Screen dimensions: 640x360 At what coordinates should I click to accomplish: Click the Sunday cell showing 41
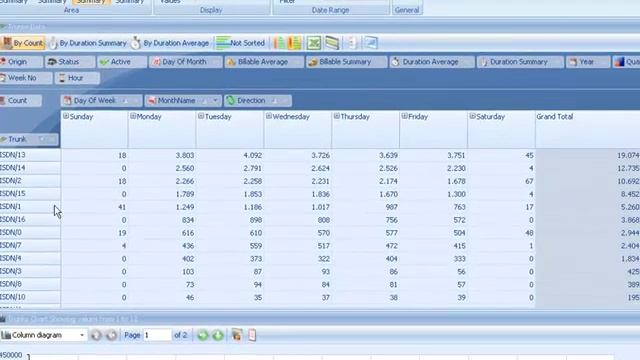point(94,207)
